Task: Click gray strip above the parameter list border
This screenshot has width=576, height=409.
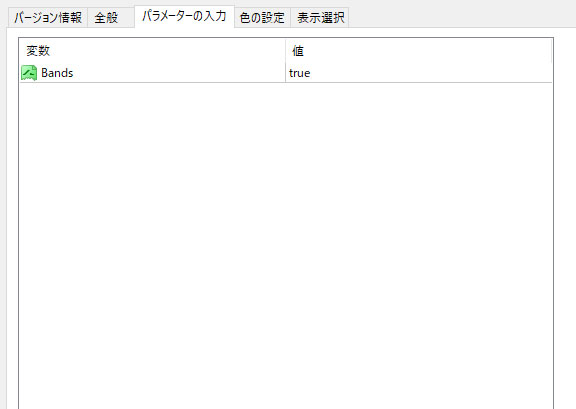Action: (x=286, y=32)
